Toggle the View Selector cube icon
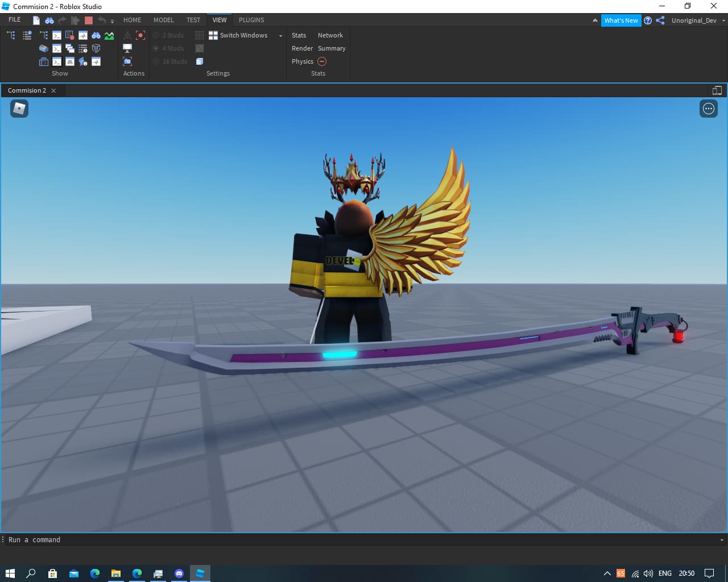728x582 pixels. [x=200, y=61]
